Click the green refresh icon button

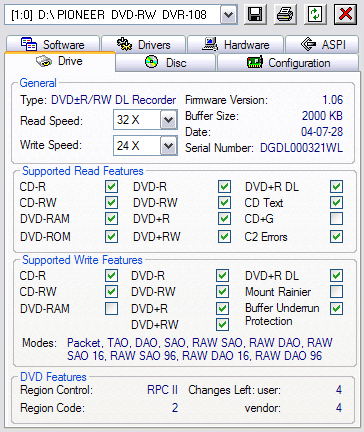315,14
